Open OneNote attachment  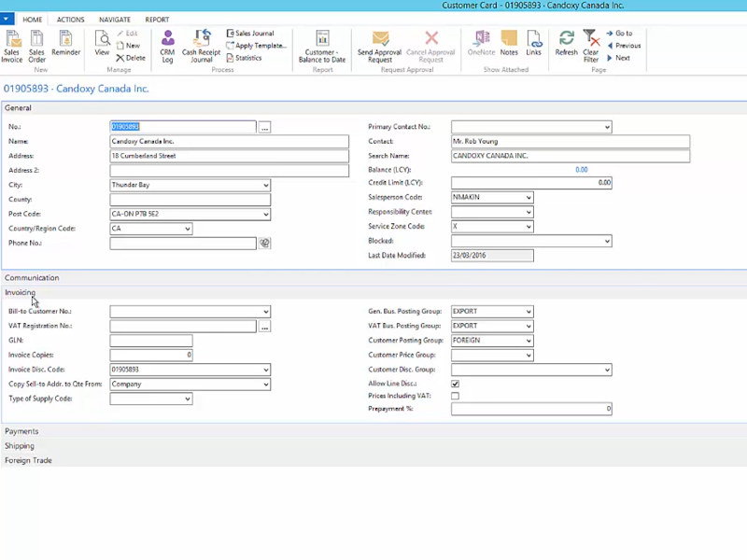coord(481,43)
